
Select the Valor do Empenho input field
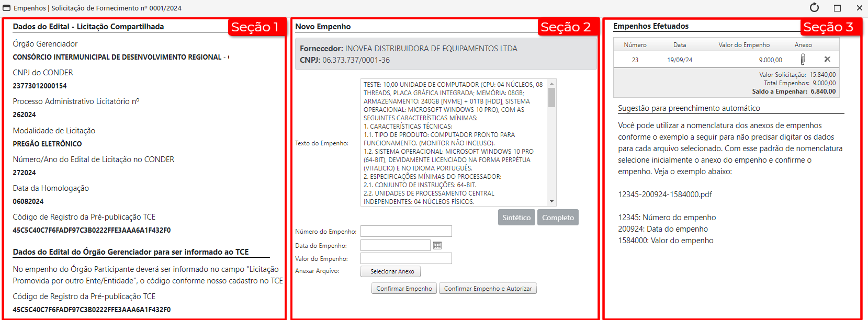point(406,258)
